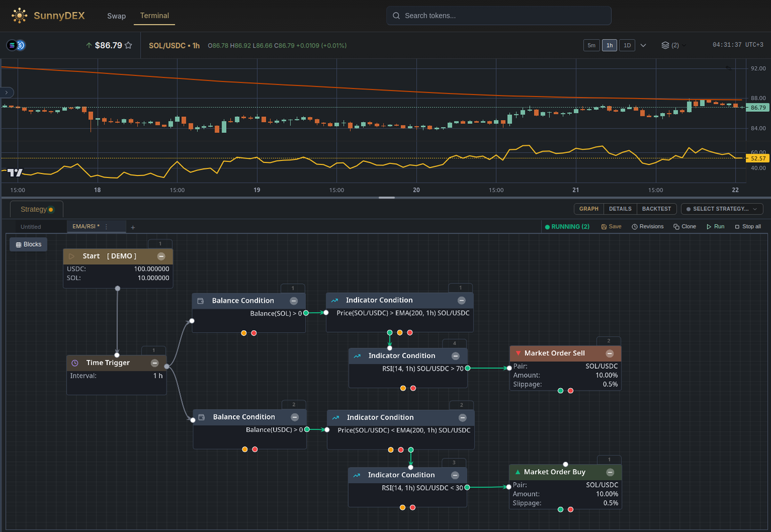Collapse the Market Order Sell block
Screen dimensions: 771x532
tap(610, 353)
